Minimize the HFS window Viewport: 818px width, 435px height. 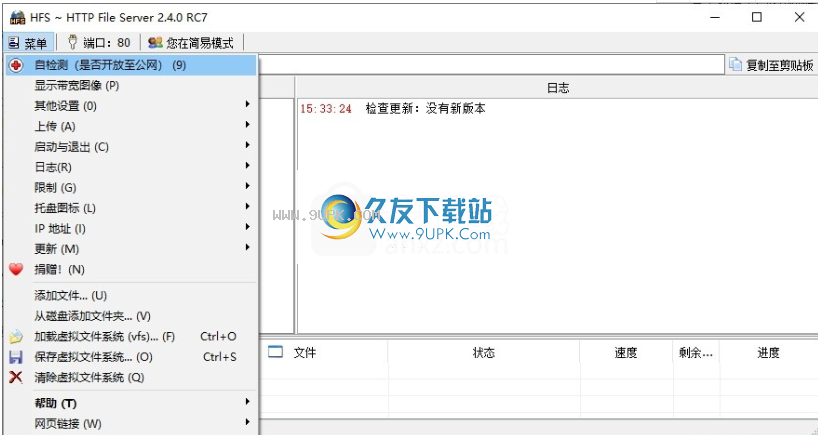point(716,17)
